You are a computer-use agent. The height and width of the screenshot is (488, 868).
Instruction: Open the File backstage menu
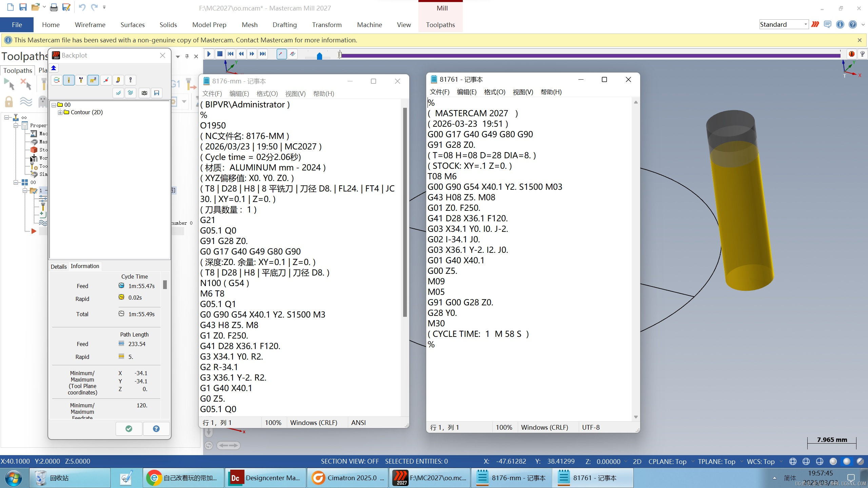[x=17, y=25]
